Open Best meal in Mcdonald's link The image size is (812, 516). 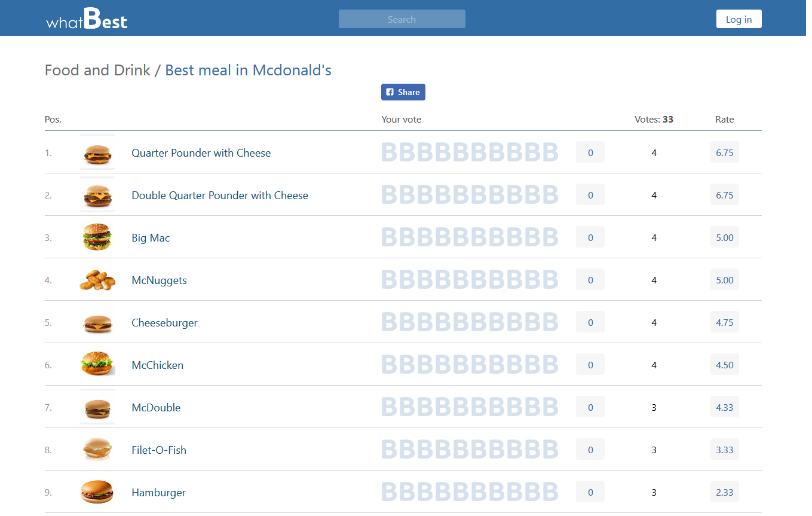(x=248, y=71)
